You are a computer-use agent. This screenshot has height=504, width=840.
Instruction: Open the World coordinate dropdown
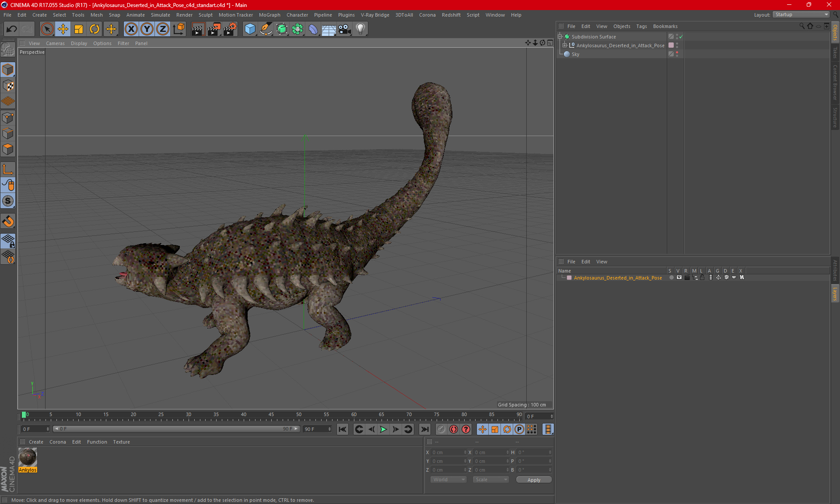click(449, 479)
